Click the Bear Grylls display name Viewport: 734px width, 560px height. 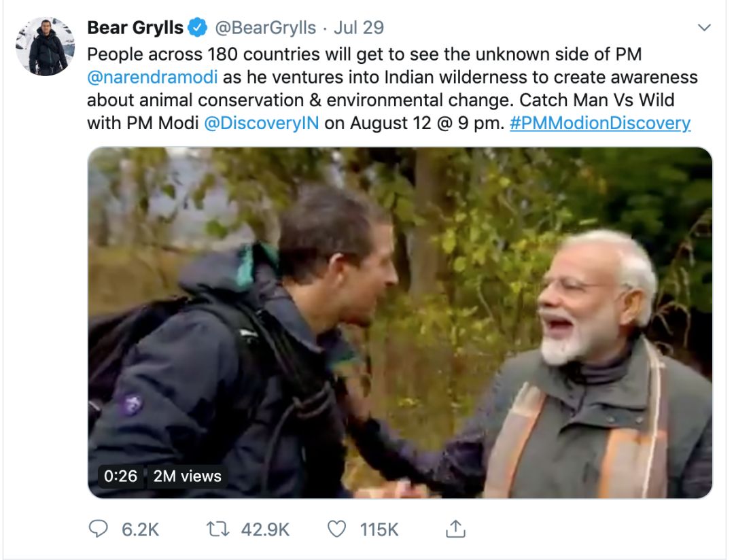click(135, 28)
